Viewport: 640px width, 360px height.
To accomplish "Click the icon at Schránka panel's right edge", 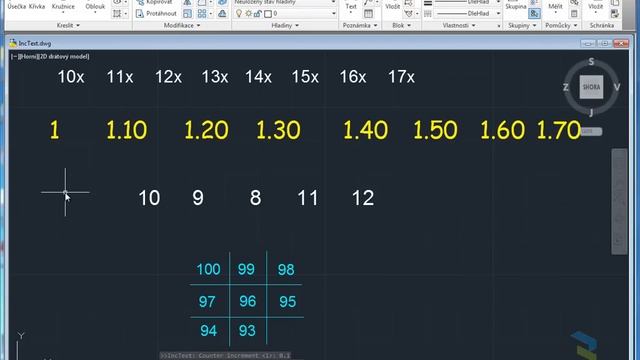I will pyautogui.click(x=615, y=13).
